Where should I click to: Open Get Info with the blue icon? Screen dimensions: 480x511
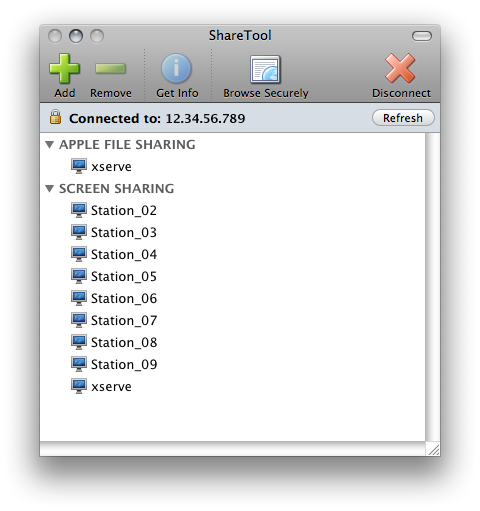[x=176, y=68]
